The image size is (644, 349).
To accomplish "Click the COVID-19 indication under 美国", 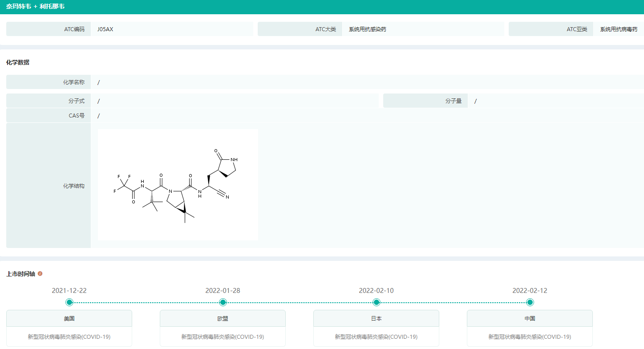I will tap(69, 337).
